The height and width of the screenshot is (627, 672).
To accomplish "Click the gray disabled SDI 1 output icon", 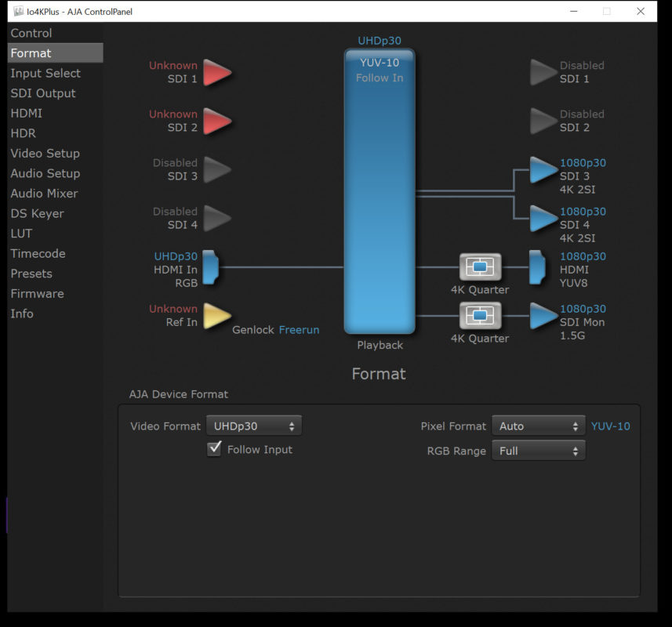I will tap(543, 72).
